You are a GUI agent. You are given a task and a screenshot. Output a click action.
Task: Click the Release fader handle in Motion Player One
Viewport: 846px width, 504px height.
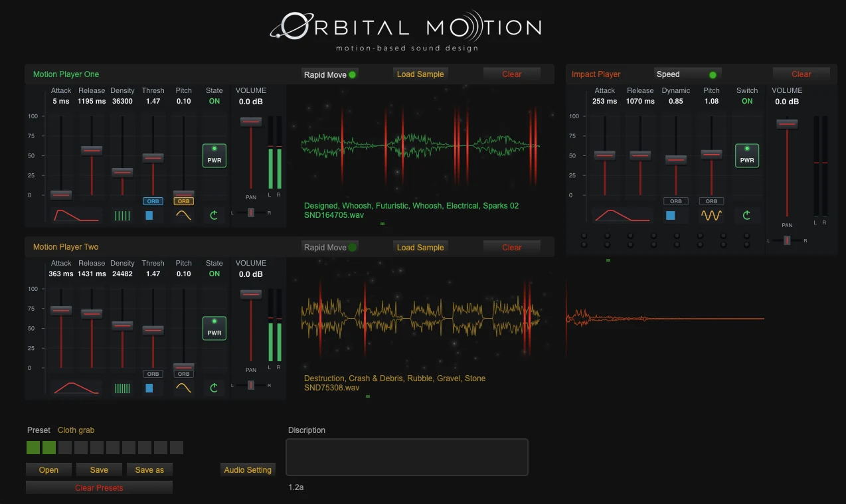click(x=92, y=151)
